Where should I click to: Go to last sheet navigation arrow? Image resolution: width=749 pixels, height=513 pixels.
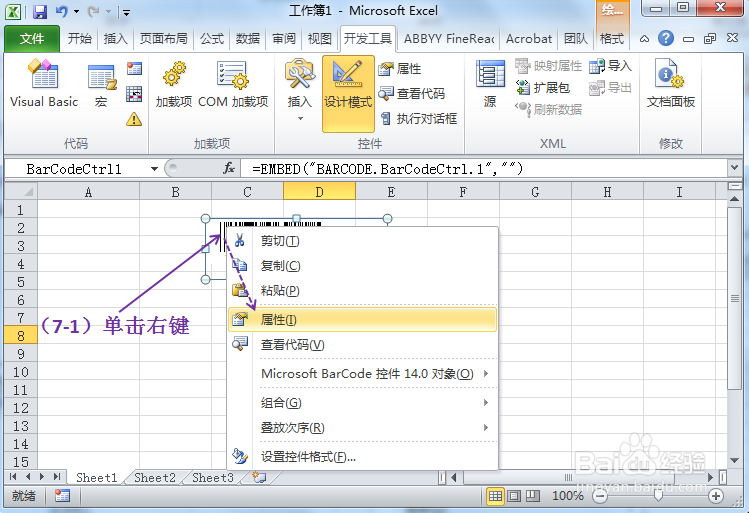tap(57, 477)
